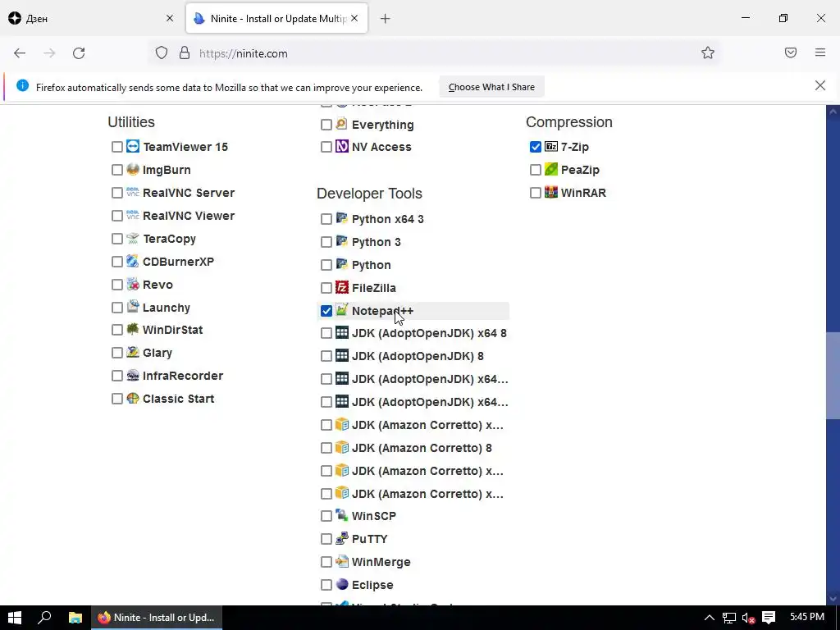Check the PeaZip checkbox

[x=535, y=170]
